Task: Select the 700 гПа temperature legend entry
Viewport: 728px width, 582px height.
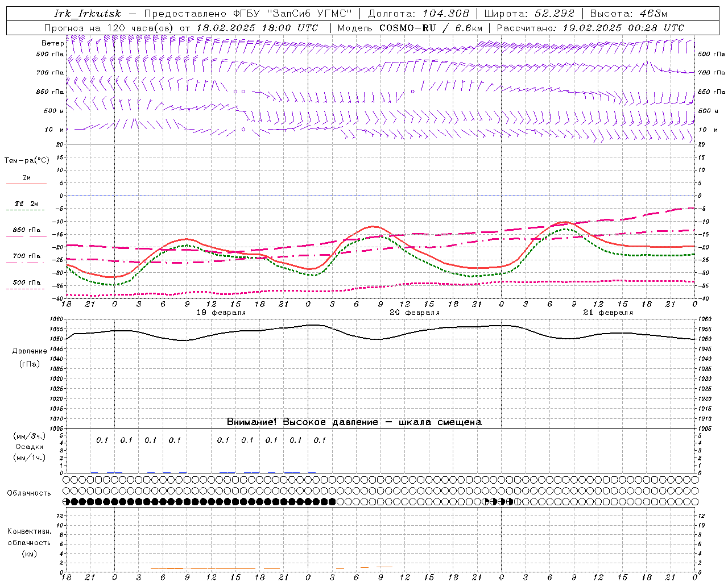Action: 27,256
